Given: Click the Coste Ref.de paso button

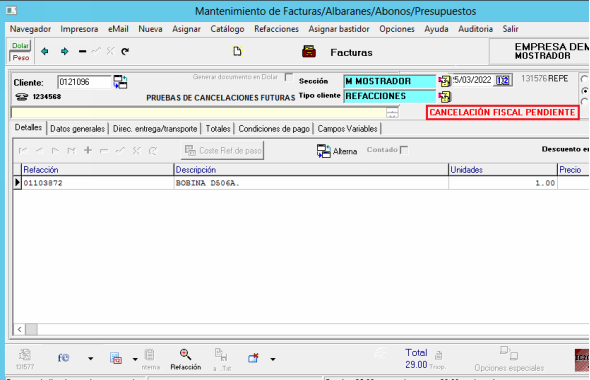Looking at the screenshot, I should (222, 150).
